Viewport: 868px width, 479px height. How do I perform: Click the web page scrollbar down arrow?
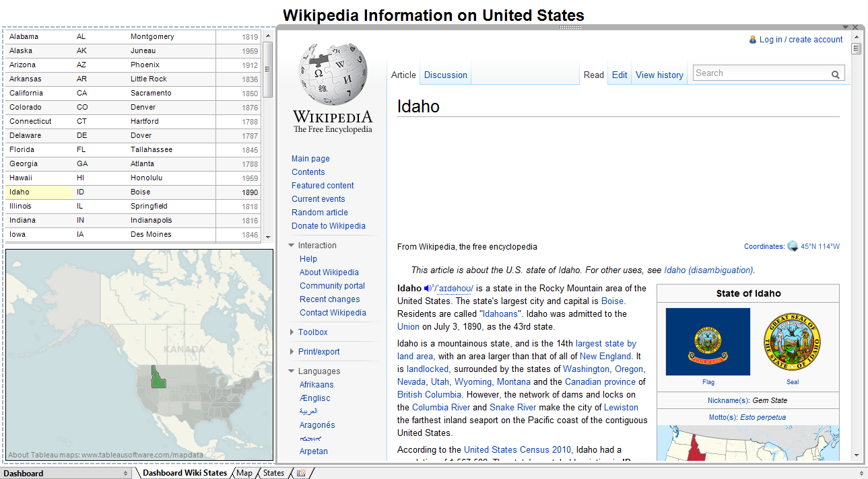point(857,455)
